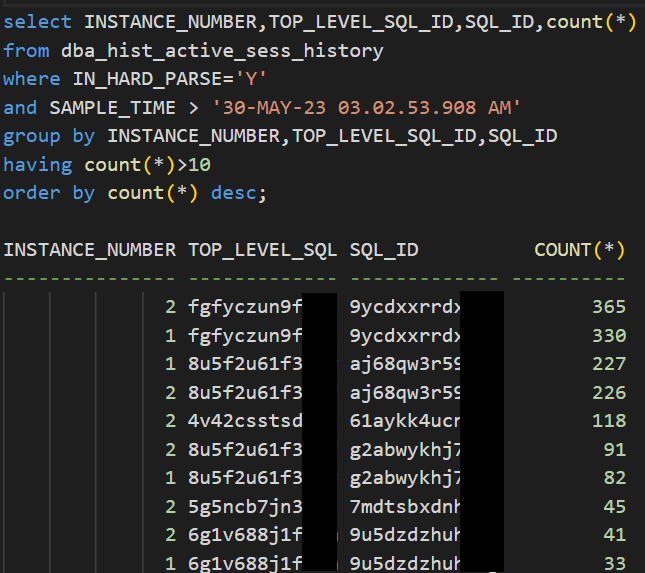Click the COUNT(*) result column header
The image size is (645, 573).
point(580,250)
